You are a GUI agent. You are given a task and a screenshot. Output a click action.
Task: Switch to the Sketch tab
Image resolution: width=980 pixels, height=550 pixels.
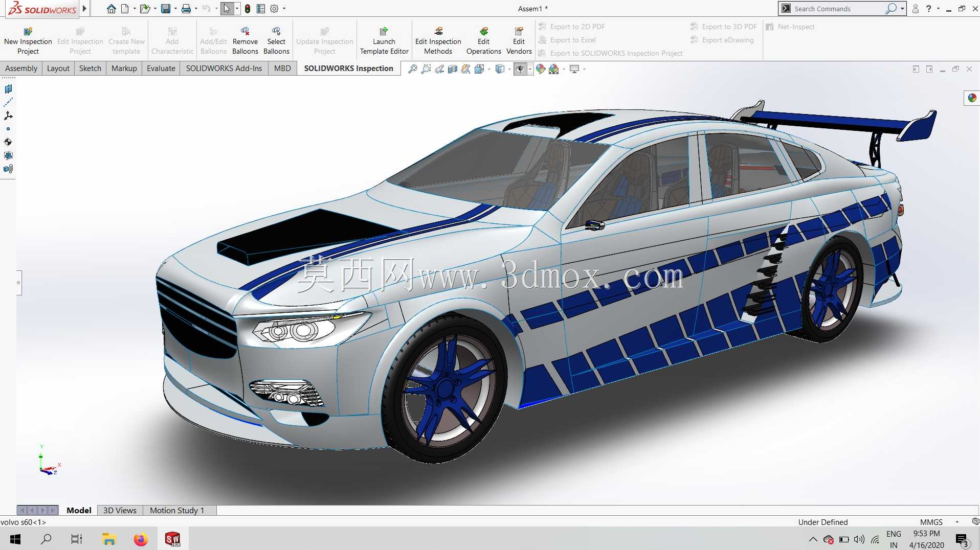(90, 68)
